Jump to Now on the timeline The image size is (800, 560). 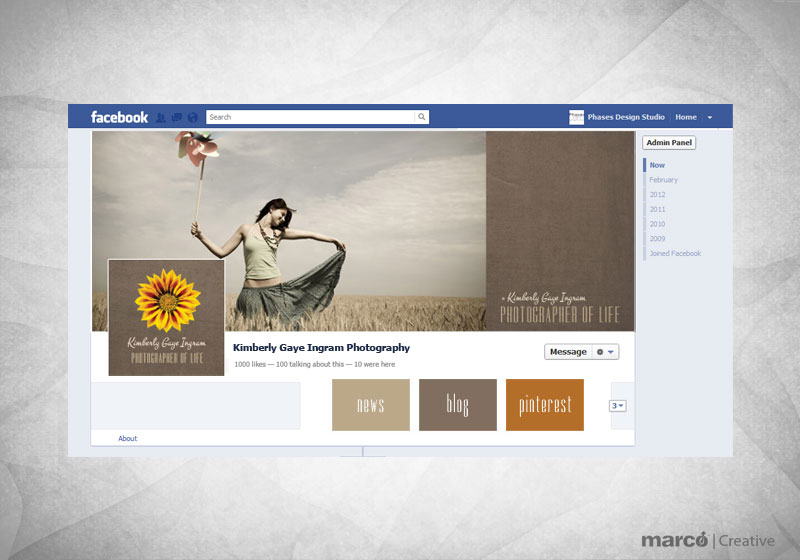pyautogui.click(x=657, y=165)
